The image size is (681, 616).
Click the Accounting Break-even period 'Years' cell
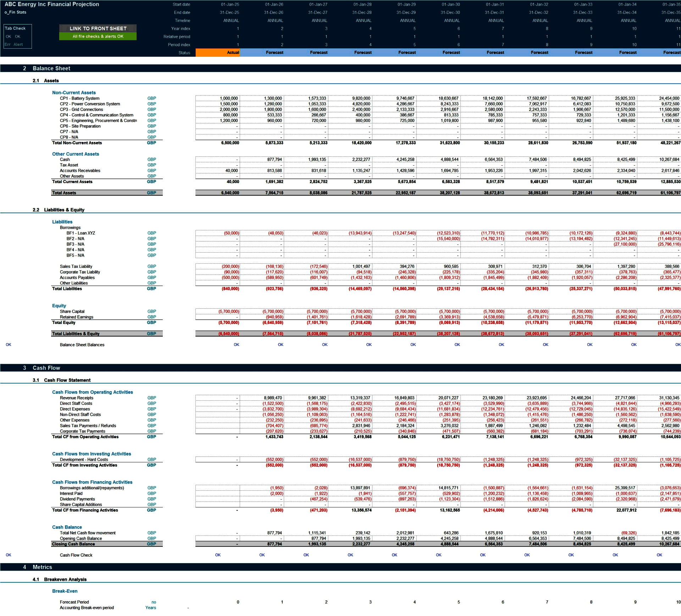150,607
